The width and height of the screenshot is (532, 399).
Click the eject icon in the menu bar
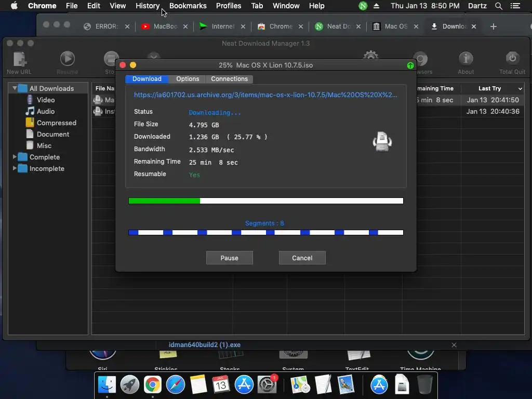[376, 6]
